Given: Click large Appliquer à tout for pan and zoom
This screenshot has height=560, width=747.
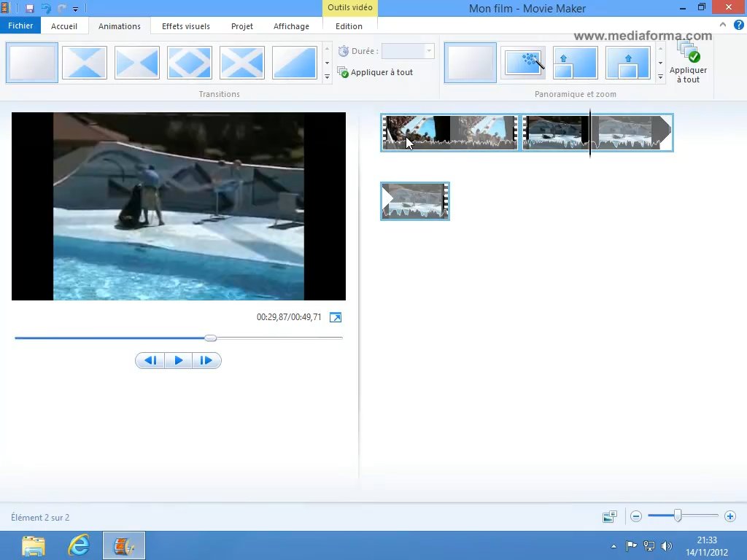Looking at the screenshot, I should tap(688, 63).
